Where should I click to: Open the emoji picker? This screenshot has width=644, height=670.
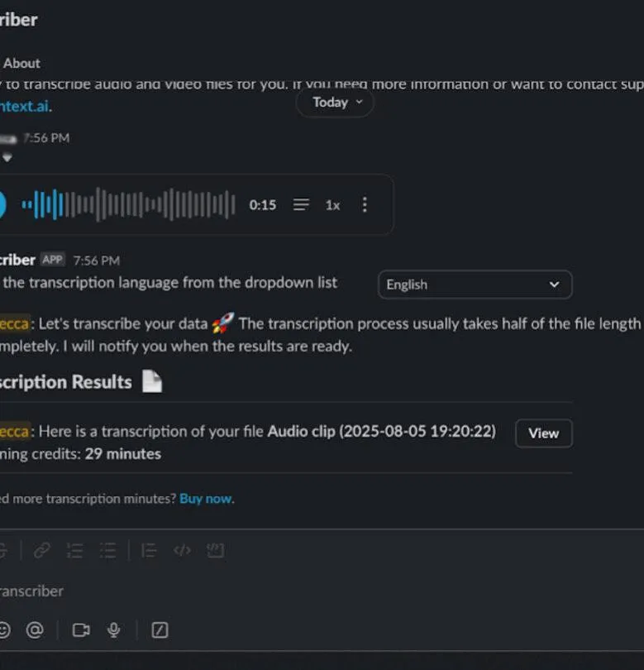click(x=4, y=629)
